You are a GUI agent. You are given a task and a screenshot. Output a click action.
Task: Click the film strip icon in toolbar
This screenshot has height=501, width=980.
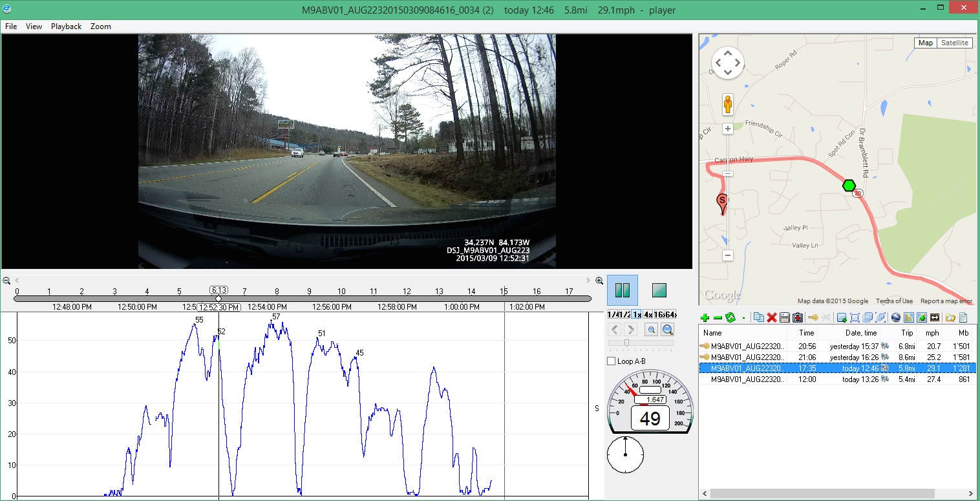[x=934, y=317]
